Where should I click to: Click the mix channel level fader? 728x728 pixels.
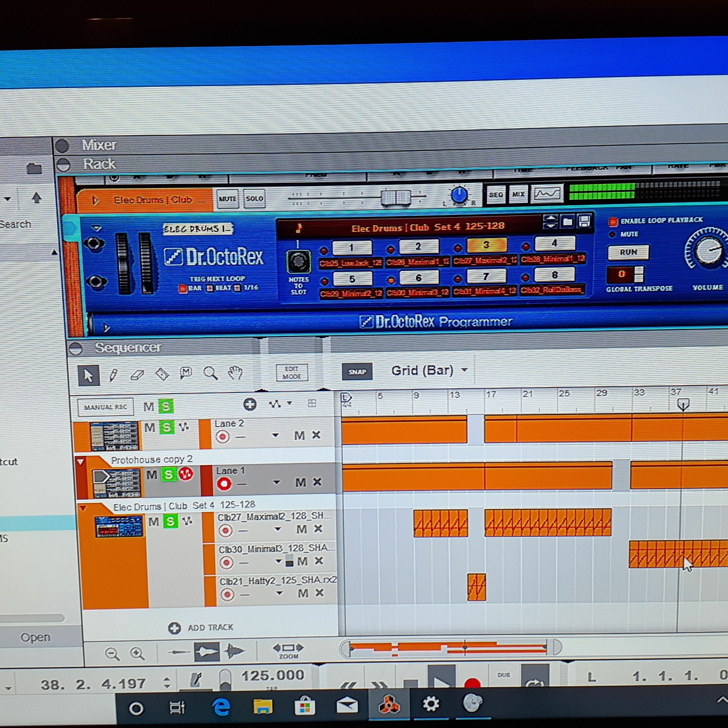[x=395, y=197]
